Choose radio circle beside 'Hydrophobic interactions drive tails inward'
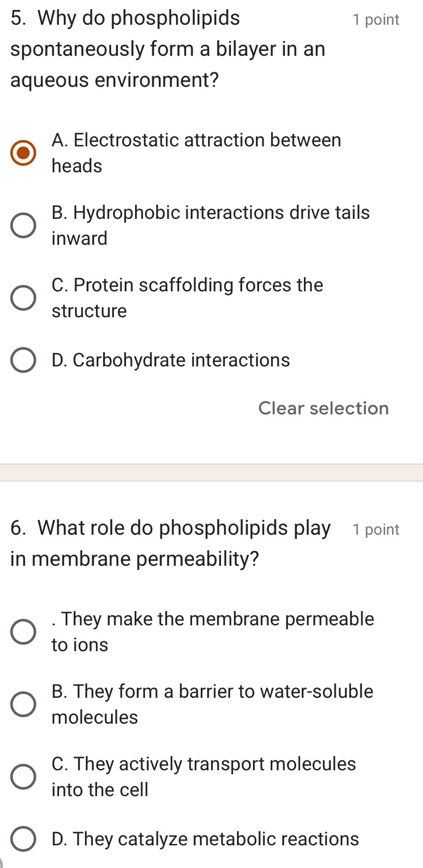423x868 pixels. coord(24,226)
